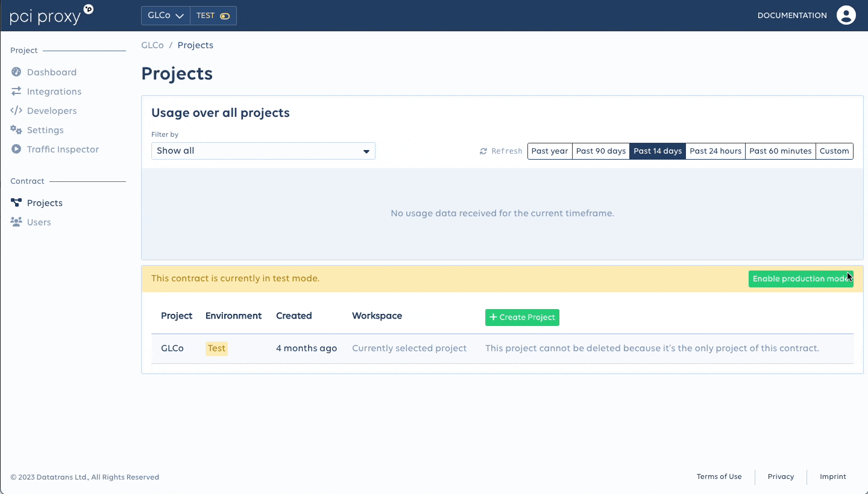The height and width of the screenshot is (494, 868).
Task: Open Traffic Inspector in the sidebar
Action: click(63, 149)
